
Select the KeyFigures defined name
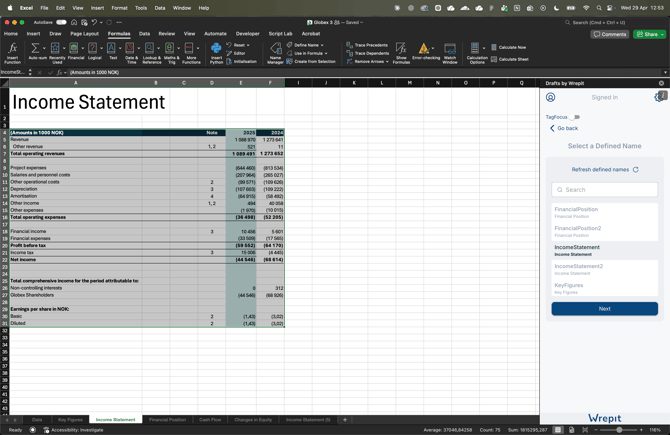(x=605, y=288)
